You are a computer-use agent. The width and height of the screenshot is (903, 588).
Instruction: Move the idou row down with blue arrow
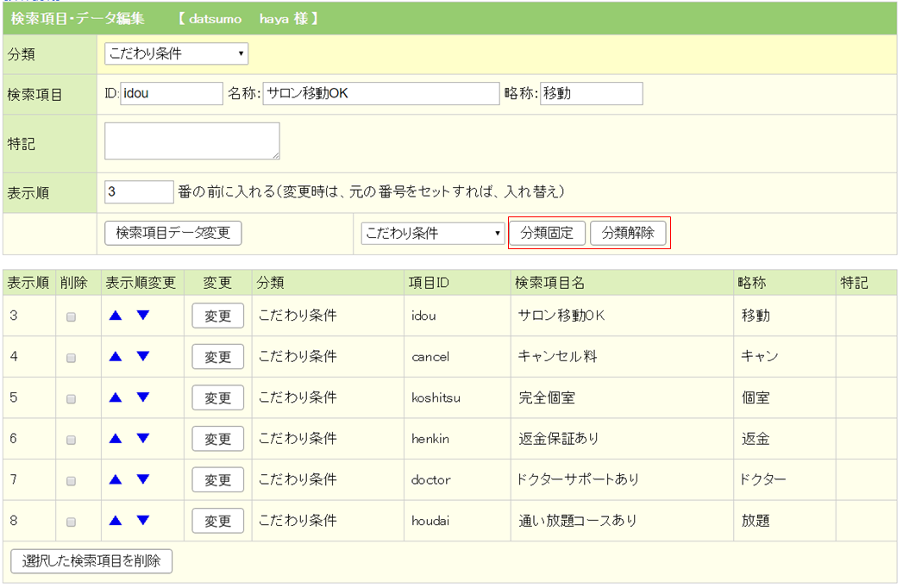143,316
